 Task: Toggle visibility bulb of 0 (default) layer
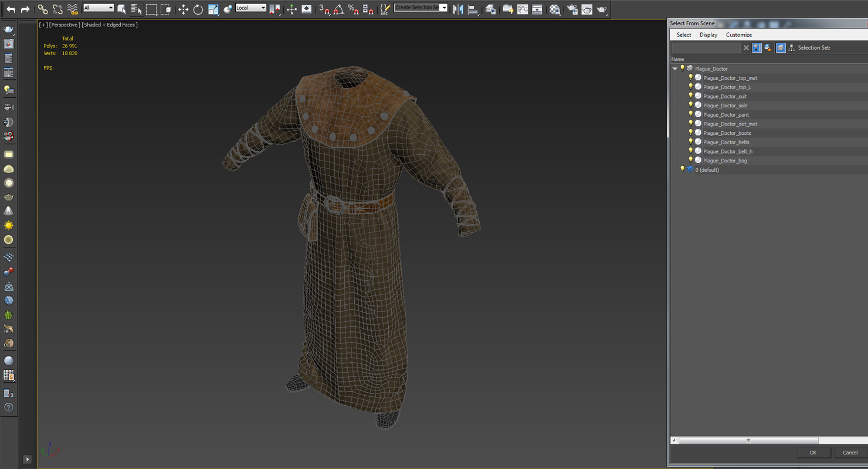[682, 169]
